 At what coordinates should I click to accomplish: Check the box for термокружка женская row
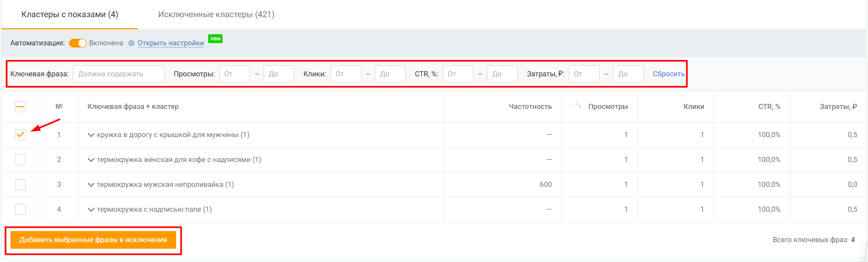point(20,160)
